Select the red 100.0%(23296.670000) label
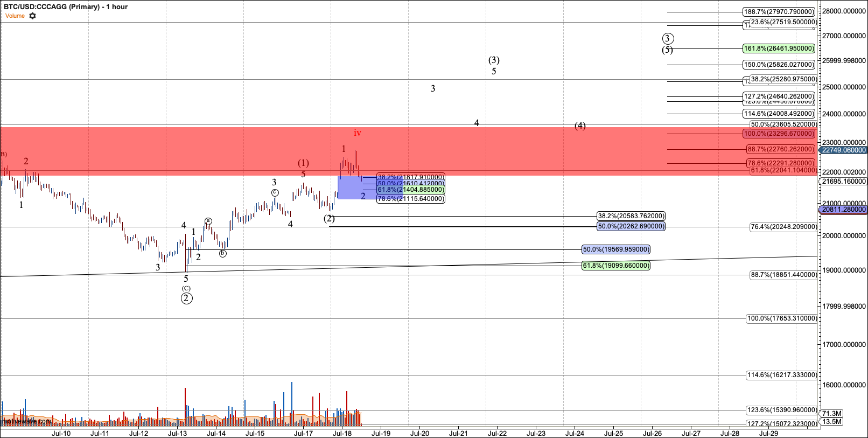 (779, 134)
